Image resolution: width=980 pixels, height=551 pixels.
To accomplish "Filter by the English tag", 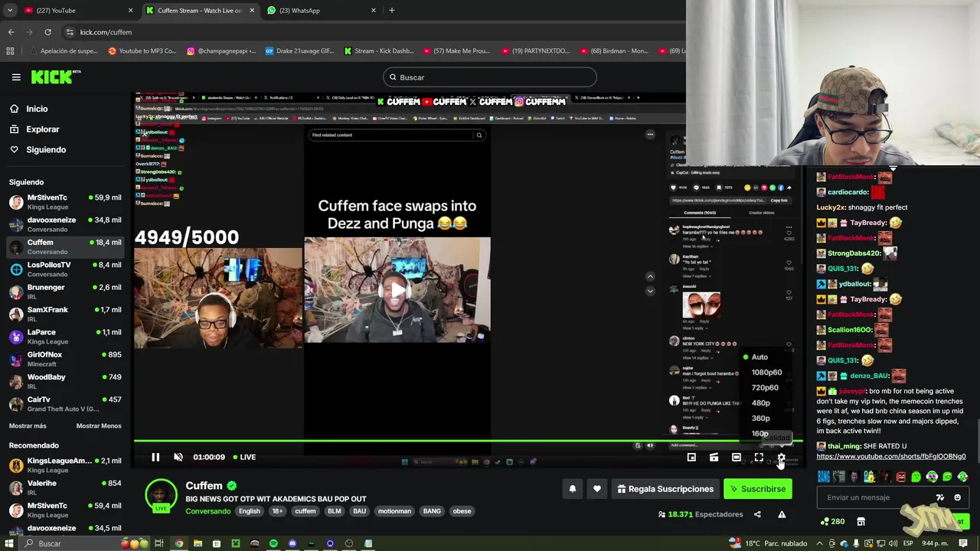I will tap(250, 511).
